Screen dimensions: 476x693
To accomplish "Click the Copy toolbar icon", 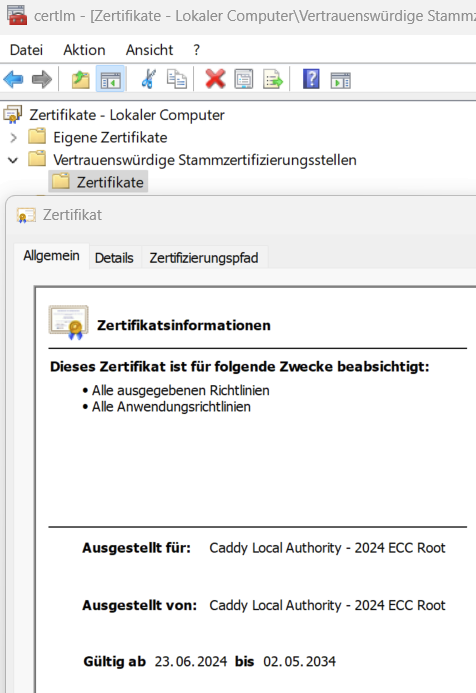I will point(176,80).
